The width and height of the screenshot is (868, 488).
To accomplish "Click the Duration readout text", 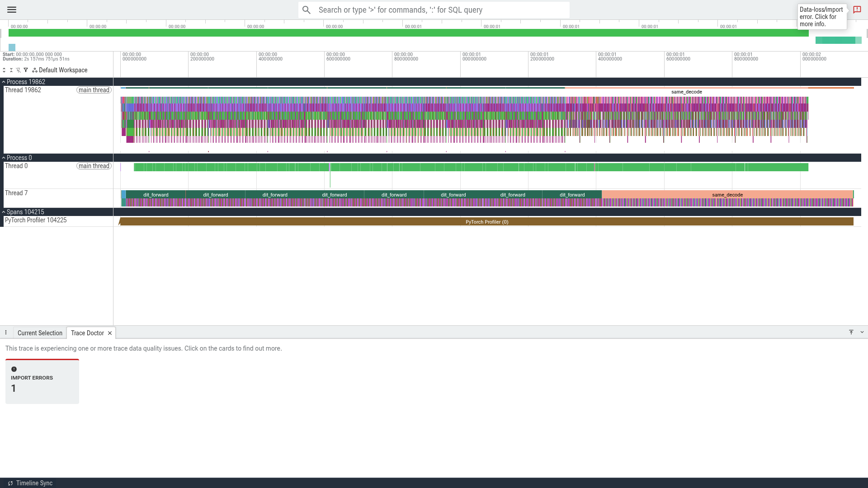I will [36, 59].
